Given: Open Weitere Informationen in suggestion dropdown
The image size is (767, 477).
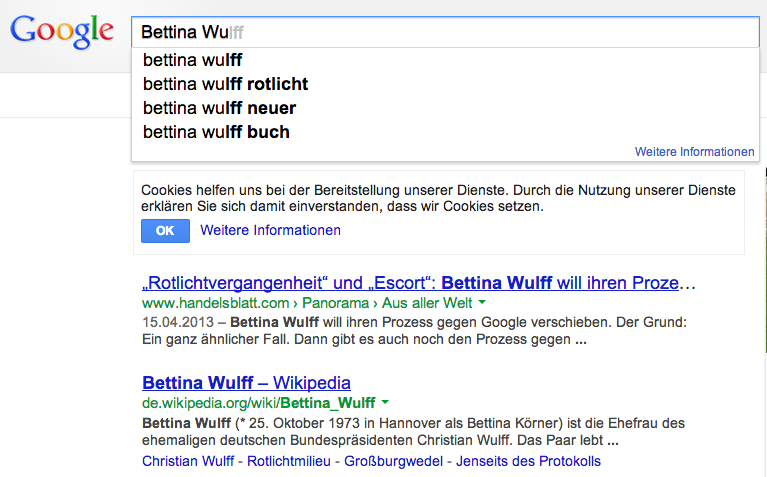Looking at the screenshot, I should click(695, 152).
